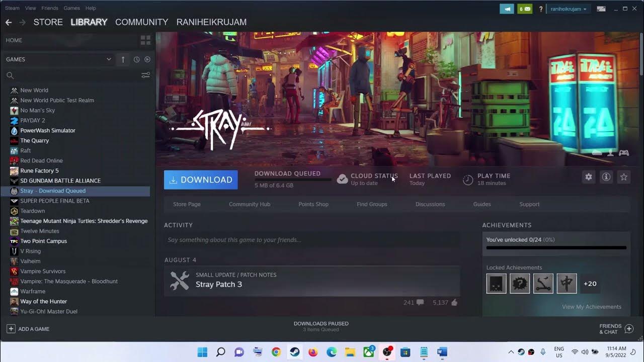Image resolution: width=644 pixels, height=362 pixels.
Task: Open the Stray Patch 3 news item
Action: pyautogui.click(x=312, y=281)
